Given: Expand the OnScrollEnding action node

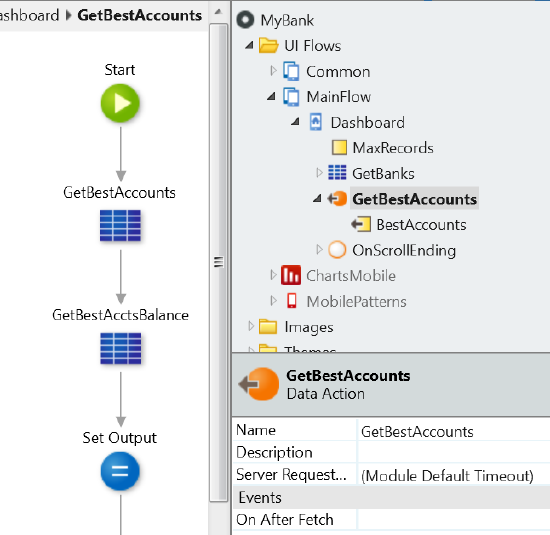Looking at the screenshot, I should point(319,250).
